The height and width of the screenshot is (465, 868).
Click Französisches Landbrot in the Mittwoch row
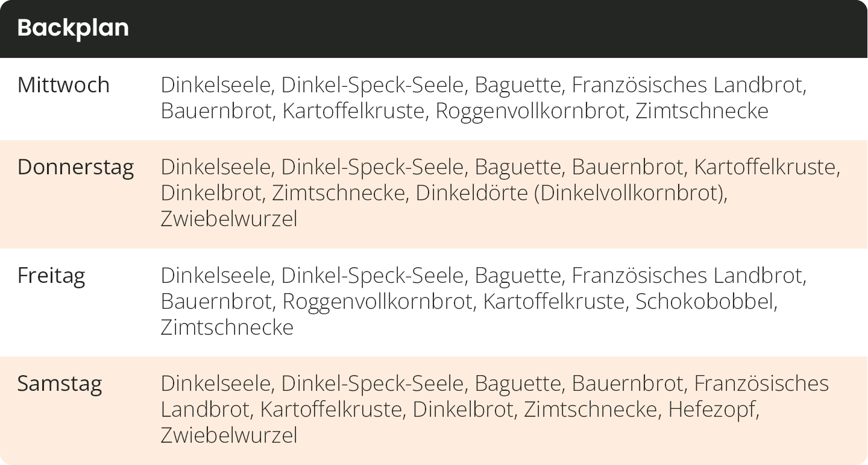(688, 85)
